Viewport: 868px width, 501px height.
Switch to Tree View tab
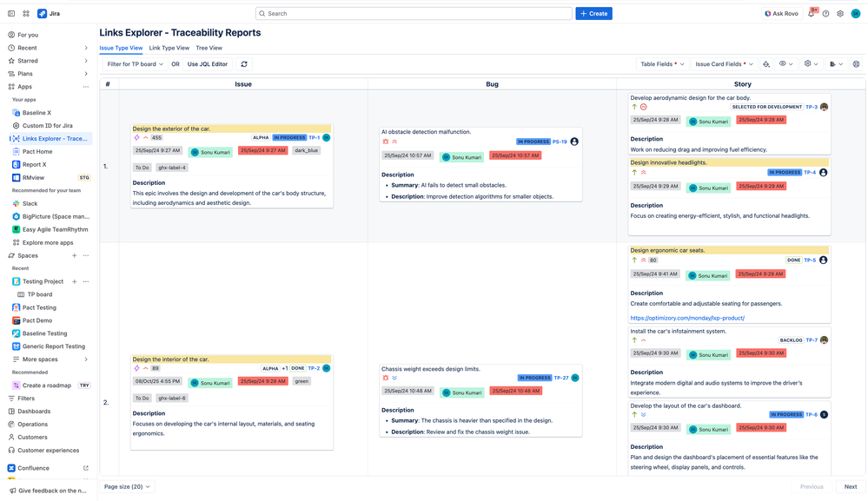(x=209, y=48)
